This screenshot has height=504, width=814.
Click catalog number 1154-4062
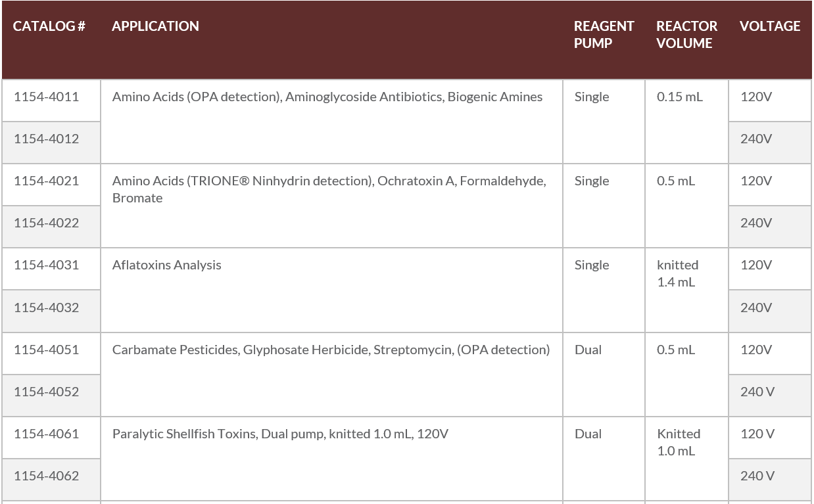point(46,476)
